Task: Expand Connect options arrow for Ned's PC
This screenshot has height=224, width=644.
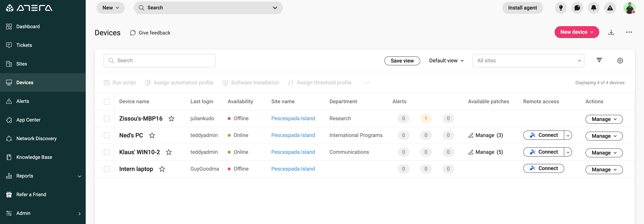Action: [x=568, y=135]
